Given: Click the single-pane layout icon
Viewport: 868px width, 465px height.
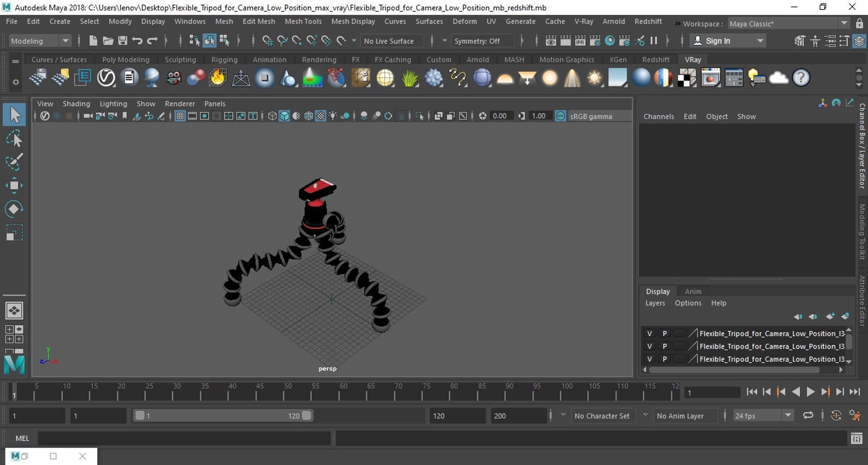Looking at the screenshot, I should coord(14,311).
